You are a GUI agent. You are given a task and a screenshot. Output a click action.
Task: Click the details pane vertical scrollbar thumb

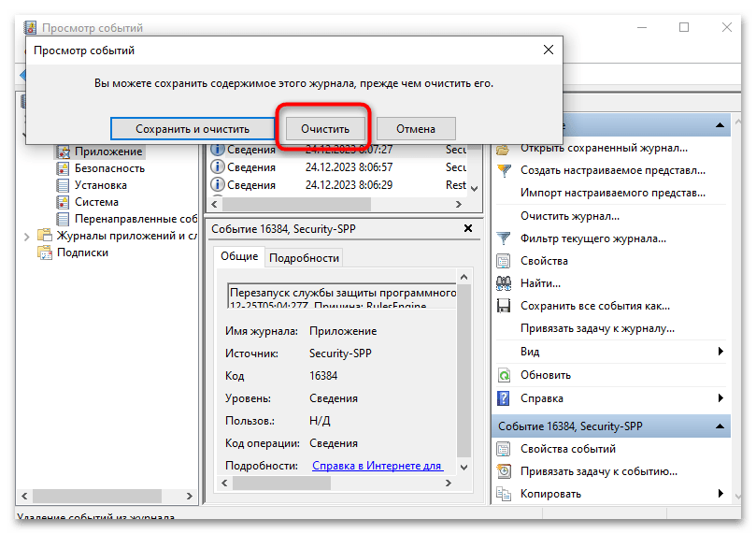click(464, 370)
